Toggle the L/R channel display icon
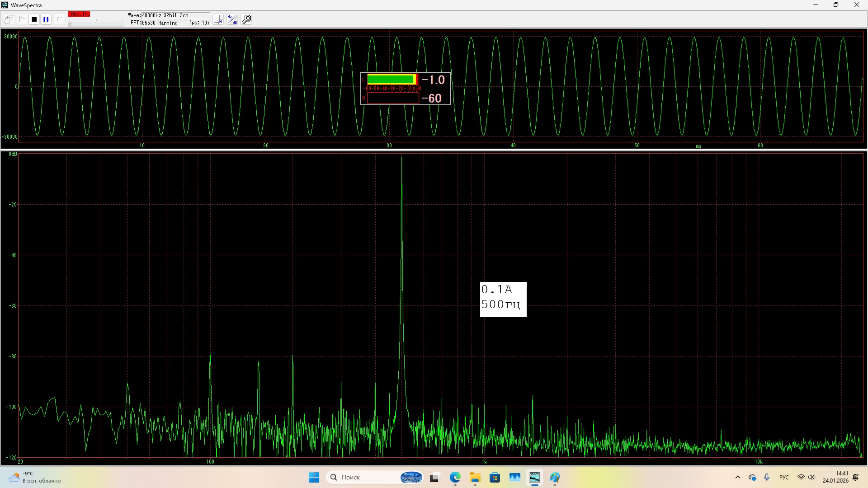This screenshot has width=868, height=488. pos(218,19)
